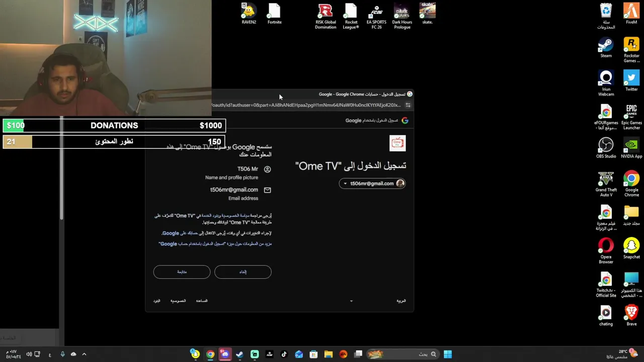The image size is (644, 362).
Task: Open Twitch.tv Official Site shortcut
Action: coord(606,285)
